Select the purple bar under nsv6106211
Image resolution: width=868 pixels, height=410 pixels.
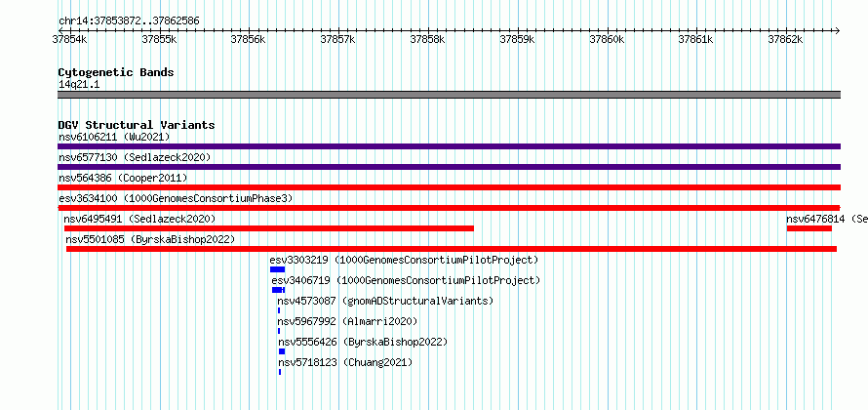pos(449,146)
